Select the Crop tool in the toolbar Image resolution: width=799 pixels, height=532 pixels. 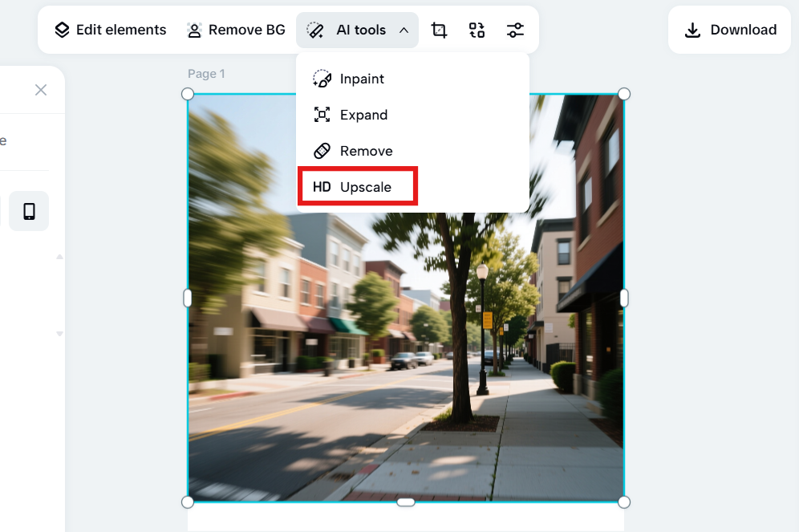coord(439,30)
